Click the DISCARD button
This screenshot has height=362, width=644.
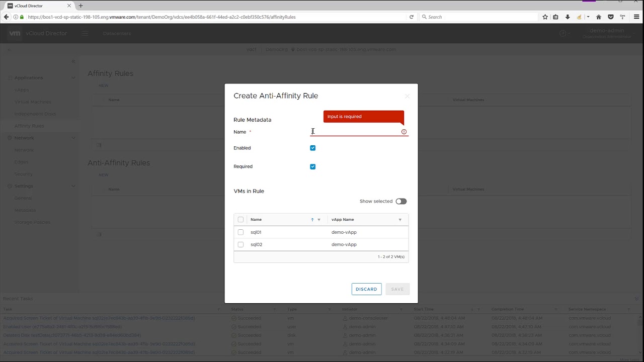[x=366, y=289]
